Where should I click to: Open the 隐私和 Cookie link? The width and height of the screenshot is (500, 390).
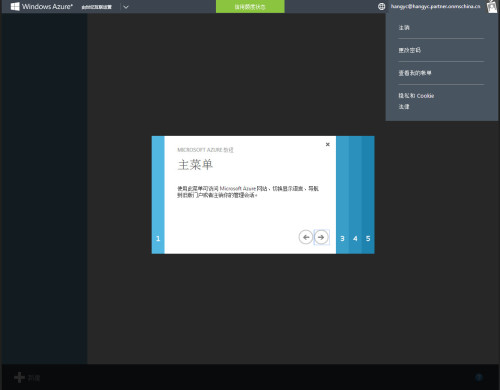tap(416, 96)
